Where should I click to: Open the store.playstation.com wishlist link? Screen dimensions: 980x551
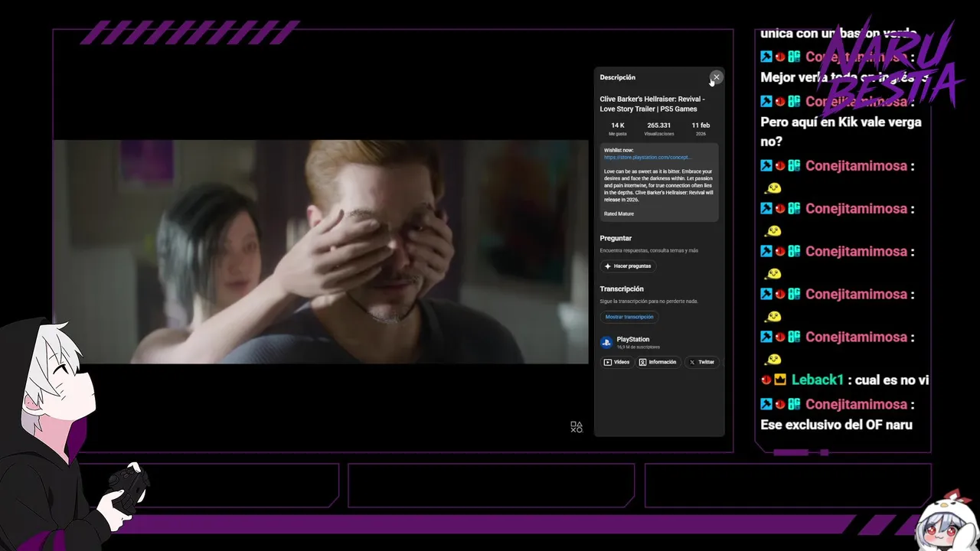pos(647,157)
